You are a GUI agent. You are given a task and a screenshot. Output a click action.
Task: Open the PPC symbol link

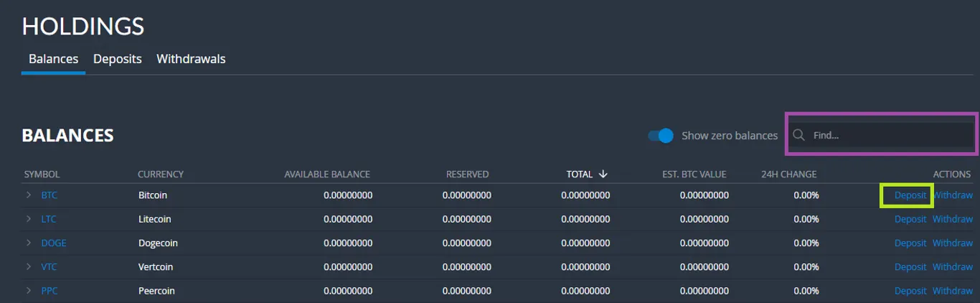click(50, 291)
